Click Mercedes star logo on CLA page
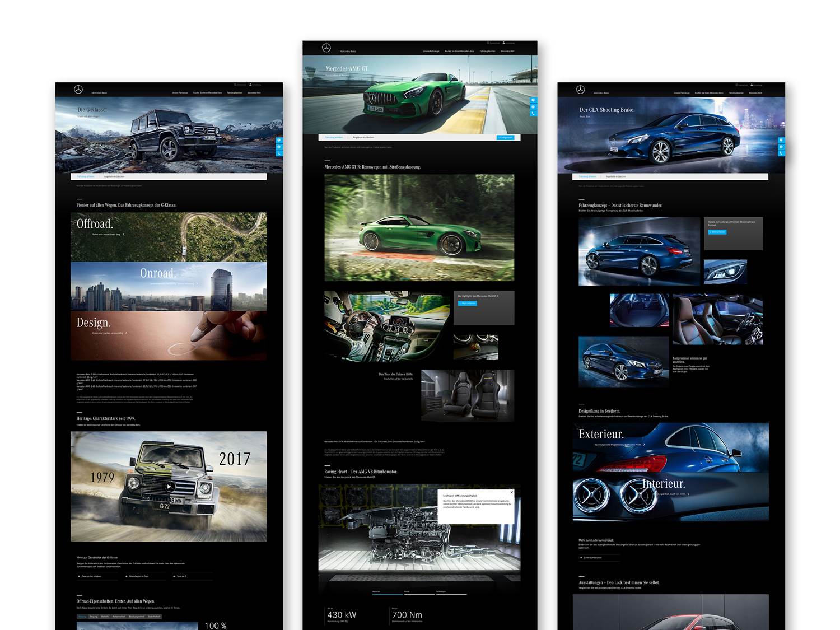Screen dimensions: 840x630 581,90
